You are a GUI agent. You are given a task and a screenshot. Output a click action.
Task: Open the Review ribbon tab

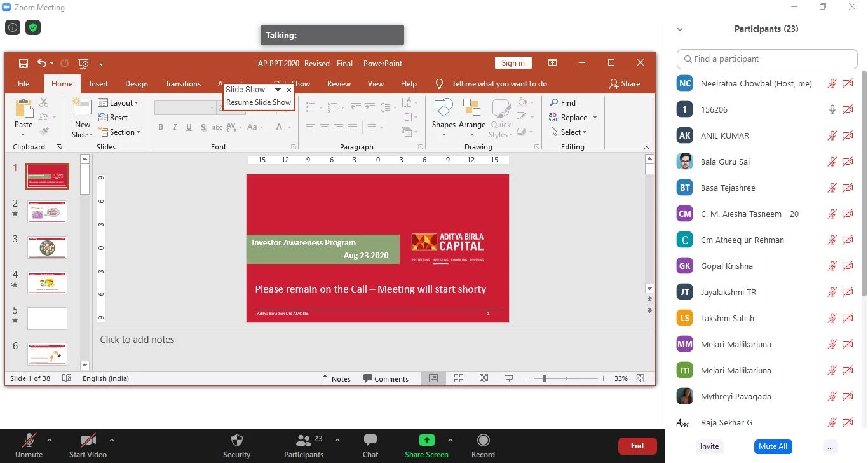click(x=339, y=83)
